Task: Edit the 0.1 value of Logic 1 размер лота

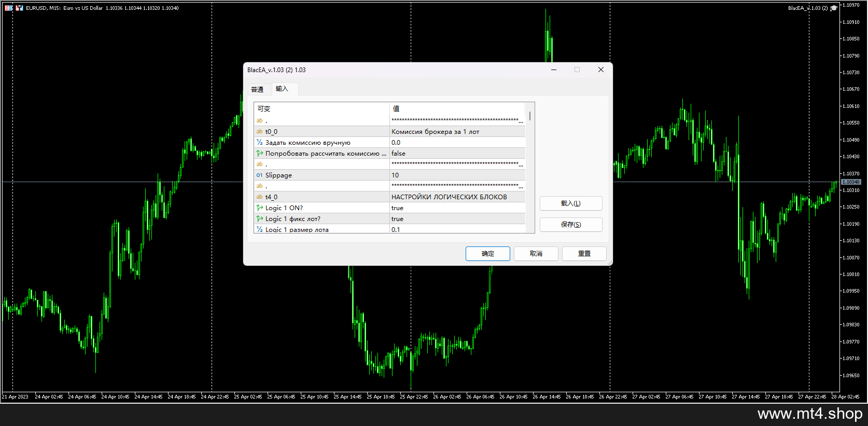Action: pyautogui.click(x=457, y=229)
